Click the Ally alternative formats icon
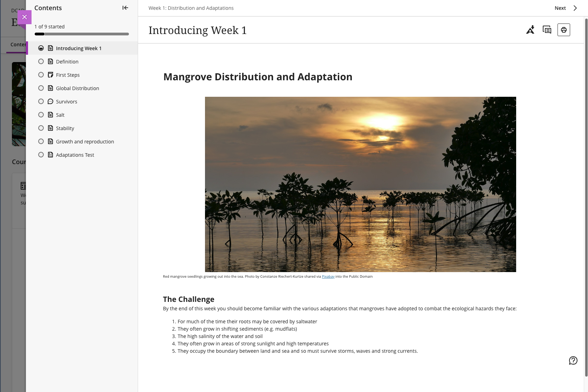The width and height of the screenshot is (588, 392). pos(530,30)
